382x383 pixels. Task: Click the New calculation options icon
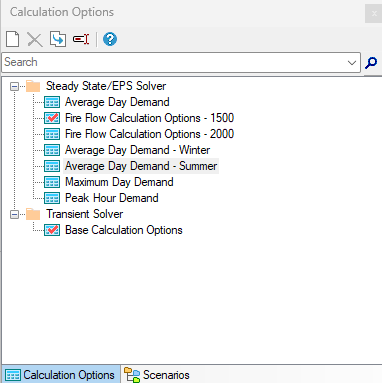(13, 39)
